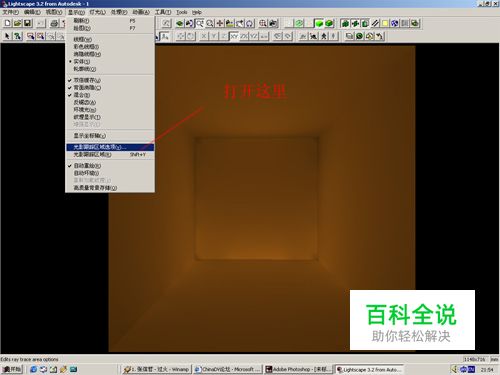Click the Windows Start button
The width and height of the screenshot is (500, 375).
pos(12,369)
